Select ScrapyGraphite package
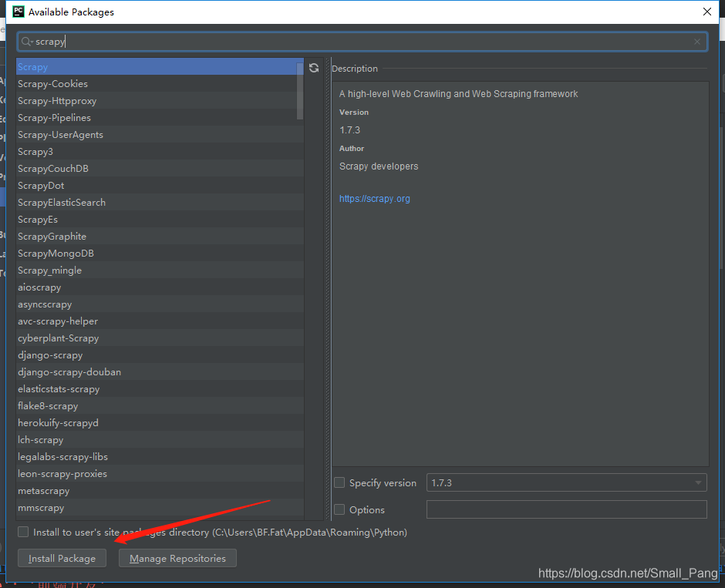The width and height of the screenshot is (725, 588). click(x=160, y=236)
